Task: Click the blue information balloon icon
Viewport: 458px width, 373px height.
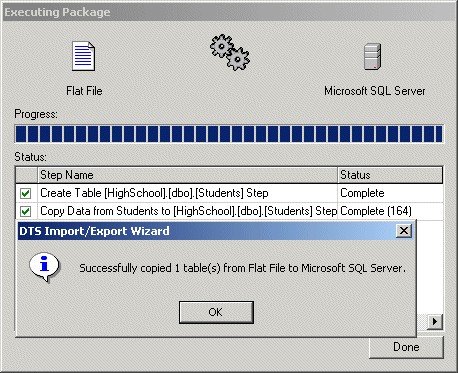Action: pos(45,267)
